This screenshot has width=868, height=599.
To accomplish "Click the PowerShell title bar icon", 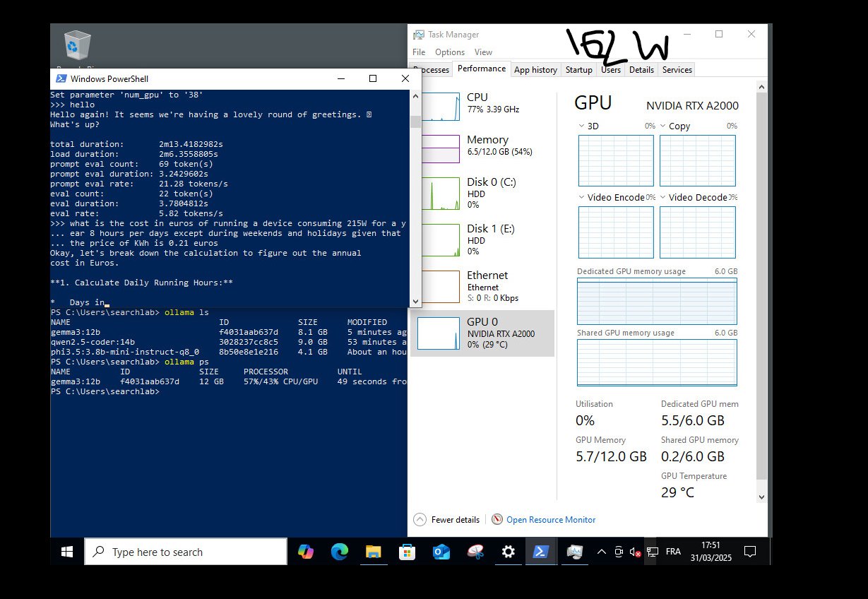I will tap(61, 78).
